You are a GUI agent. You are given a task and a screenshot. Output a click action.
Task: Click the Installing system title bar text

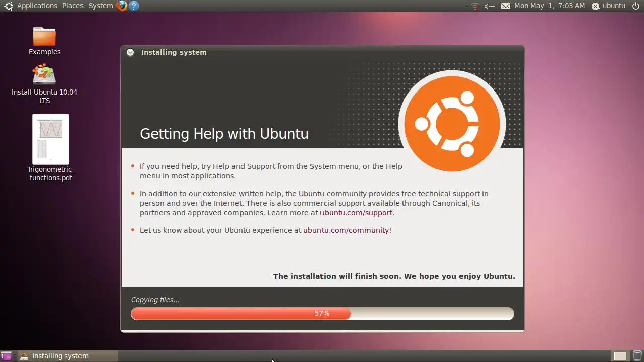pos(174,52)
